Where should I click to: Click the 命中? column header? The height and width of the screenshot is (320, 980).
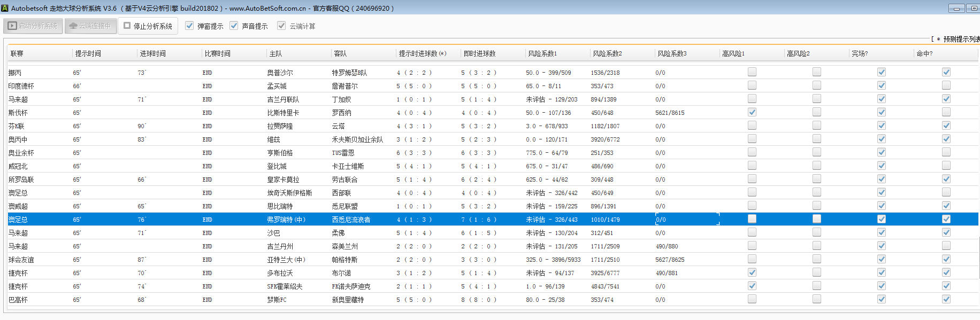(924, 53)
